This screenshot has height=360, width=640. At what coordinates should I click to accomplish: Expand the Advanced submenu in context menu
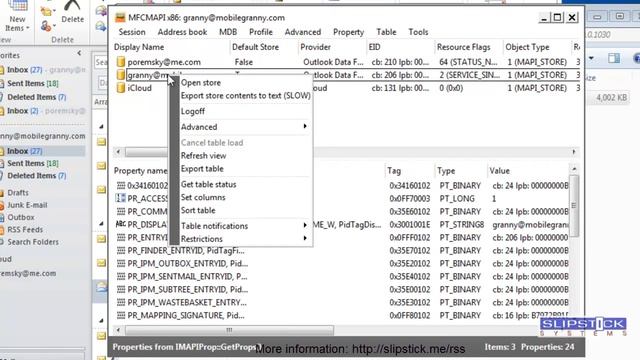(x=245, y=127)
